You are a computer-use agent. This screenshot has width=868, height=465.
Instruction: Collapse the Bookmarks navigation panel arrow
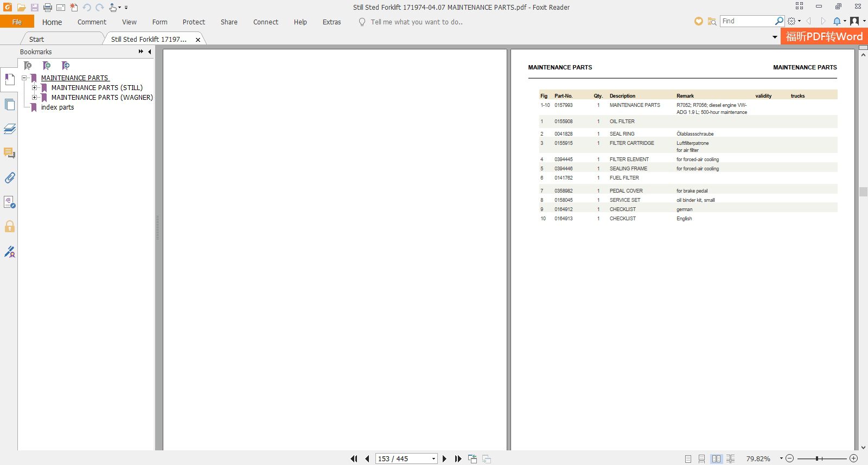click(x=150, y=52)
